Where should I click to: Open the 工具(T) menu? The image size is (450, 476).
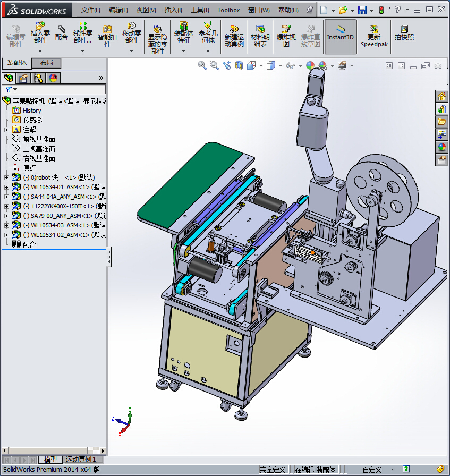[200, 10]
